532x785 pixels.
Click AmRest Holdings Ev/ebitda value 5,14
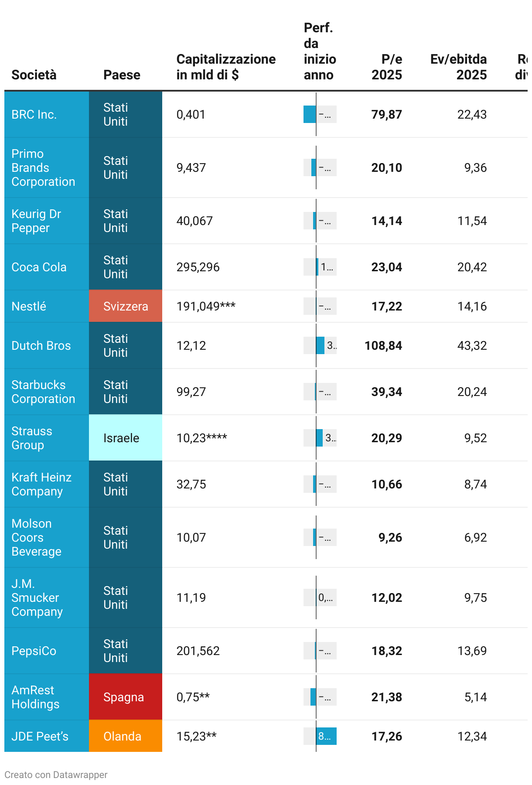pos(475,697)
